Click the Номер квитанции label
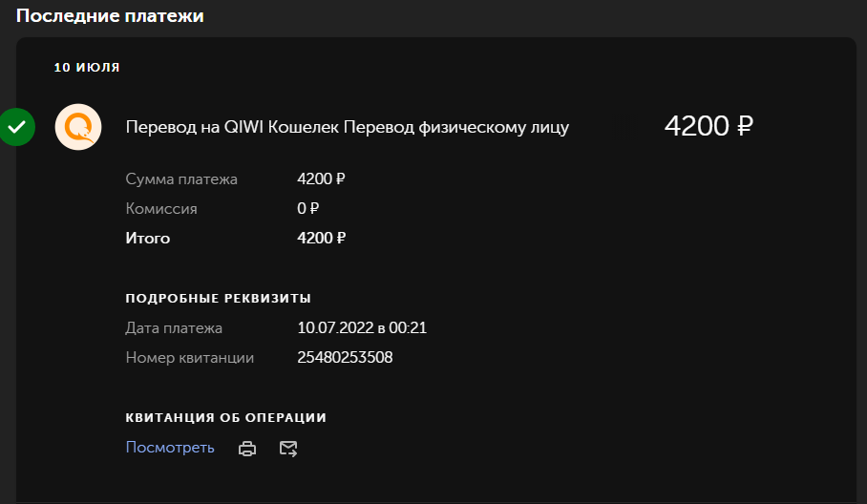This screenshot has height=504, width=867. coord(190,358)
